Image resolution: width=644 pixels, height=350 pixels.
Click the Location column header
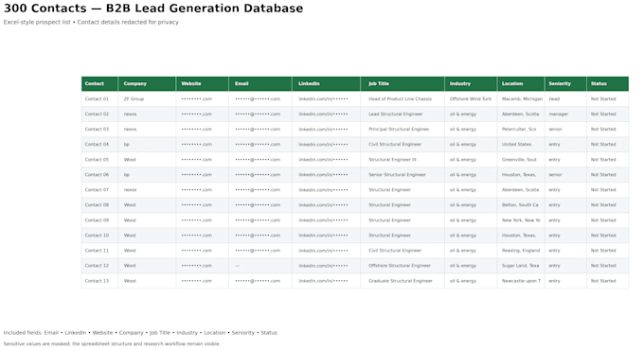(x=521, y=83)
